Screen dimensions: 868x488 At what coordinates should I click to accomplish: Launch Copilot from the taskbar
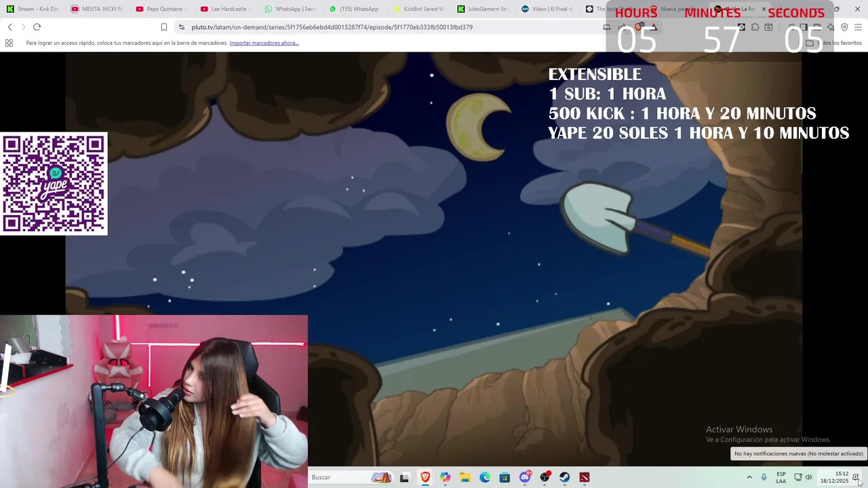pos(445,477)
